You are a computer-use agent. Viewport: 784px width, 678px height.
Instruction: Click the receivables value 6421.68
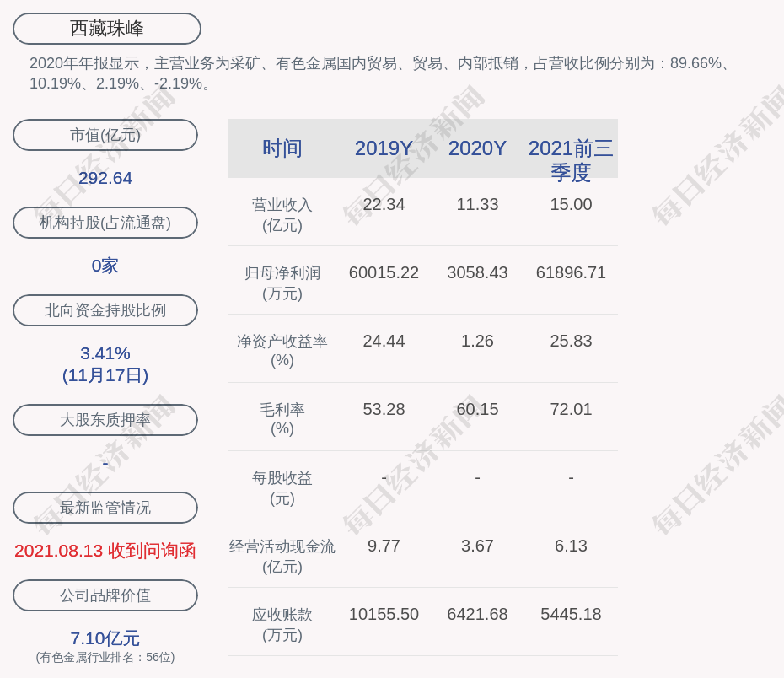point(477,615)
